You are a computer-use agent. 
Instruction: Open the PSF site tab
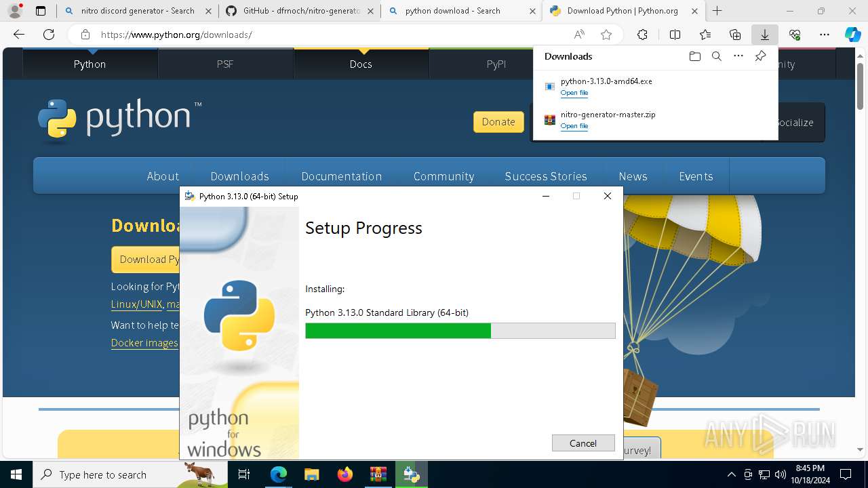pyautogui.click(x=225, y=64)
